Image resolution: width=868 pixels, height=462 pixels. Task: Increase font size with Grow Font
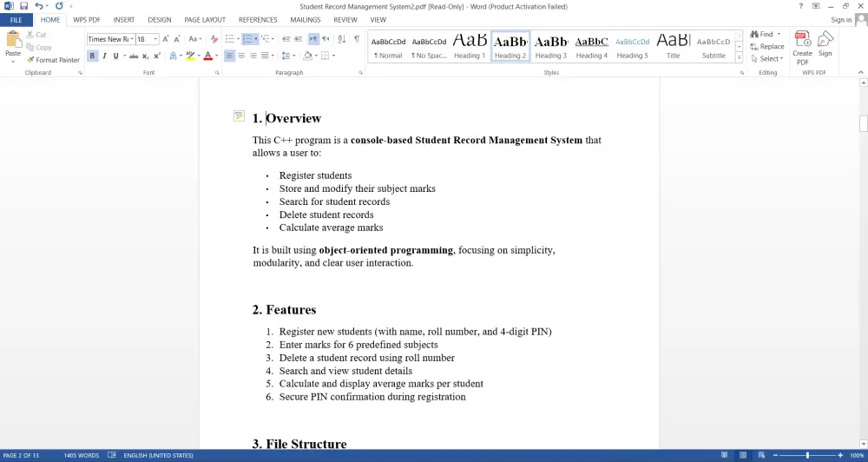166,39
